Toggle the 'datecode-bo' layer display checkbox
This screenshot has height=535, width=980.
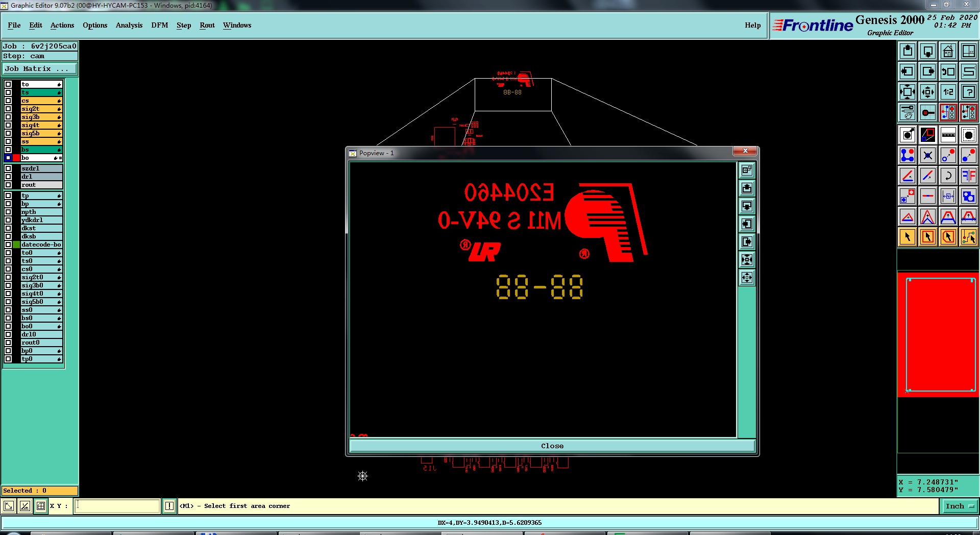[x=8, y=245]
